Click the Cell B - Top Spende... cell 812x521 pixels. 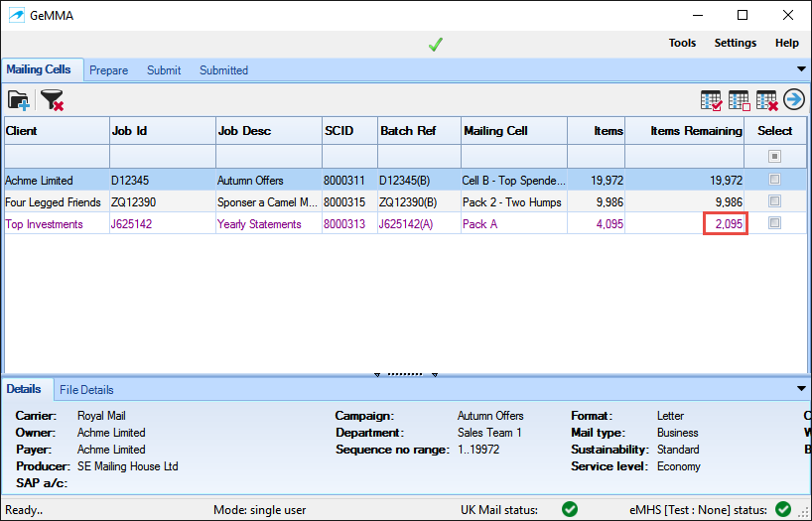(x=514, y=181)
